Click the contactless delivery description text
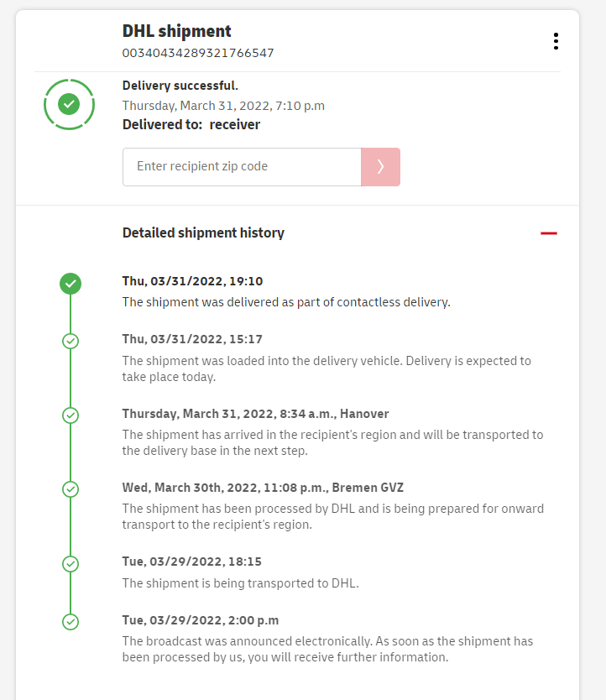Image resolution: width=606 pixels, height=700 pixels. (286, 302)
